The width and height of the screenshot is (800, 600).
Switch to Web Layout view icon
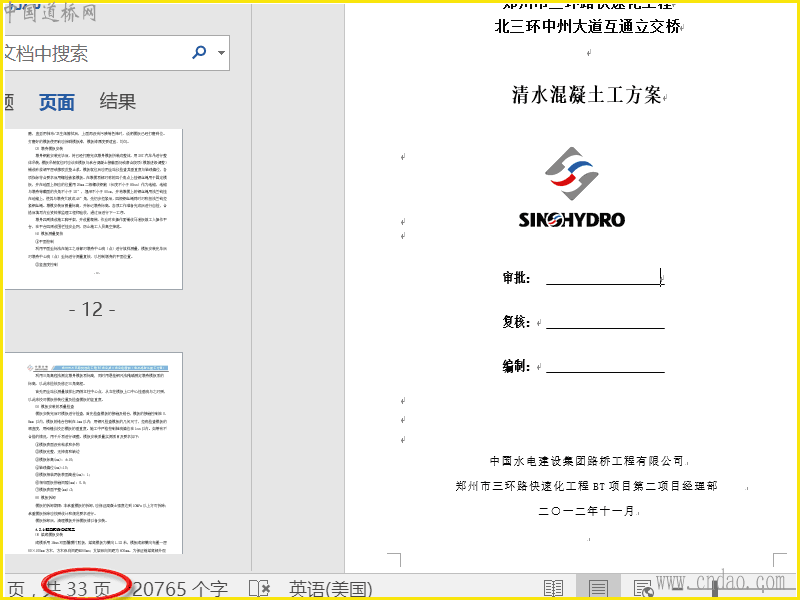pos(643,588)
